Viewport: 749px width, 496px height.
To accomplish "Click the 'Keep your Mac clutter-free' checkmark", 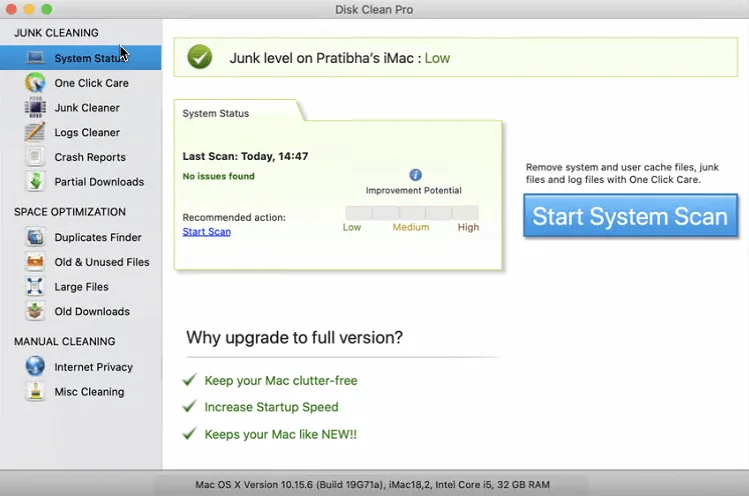I will (189, 381).
